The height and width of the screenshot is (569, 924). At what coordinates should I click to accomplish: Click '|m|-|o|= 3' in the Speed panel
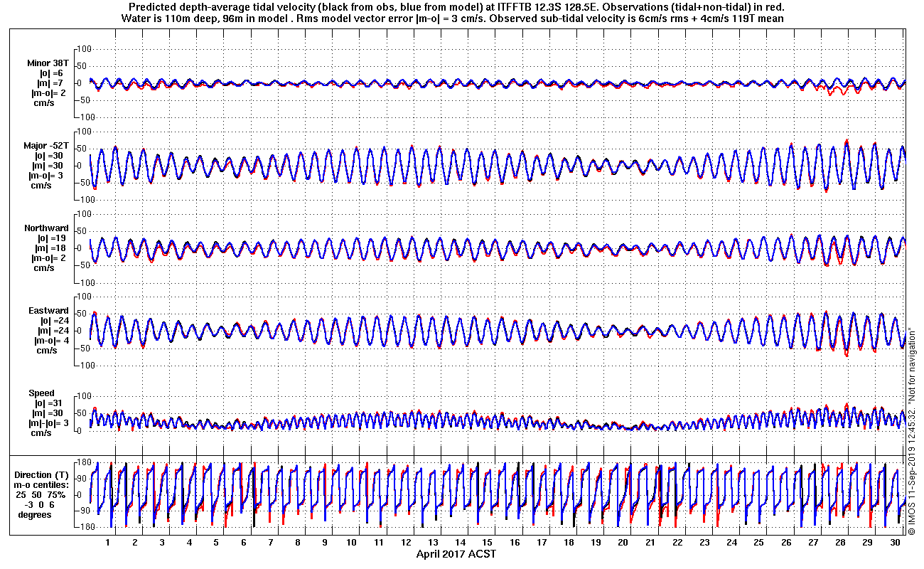[x=48, y=423]
